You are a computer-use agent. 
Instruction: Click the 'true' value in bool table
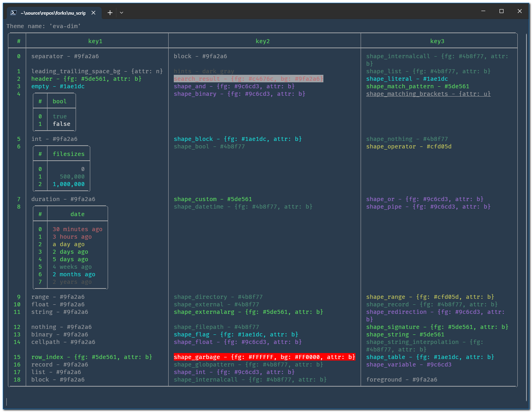click(x=60, y=116)
